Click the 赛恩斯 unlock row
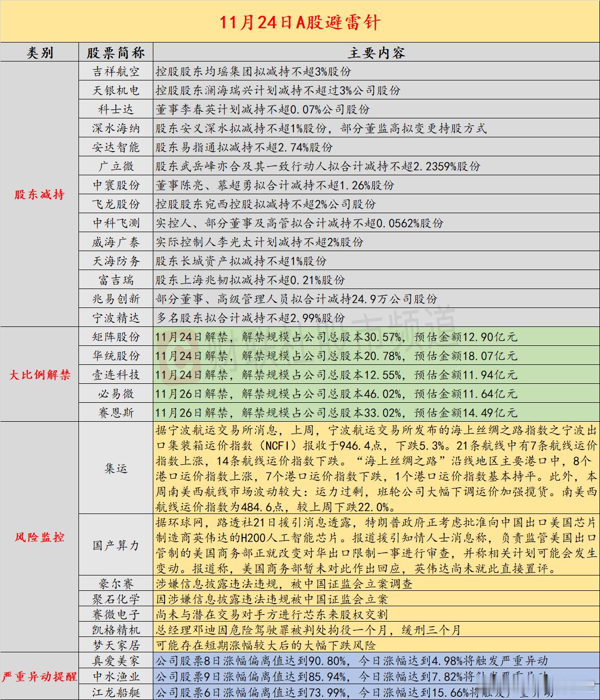Image resolution: width=600 pixels, height=700 pixels. 117,410
